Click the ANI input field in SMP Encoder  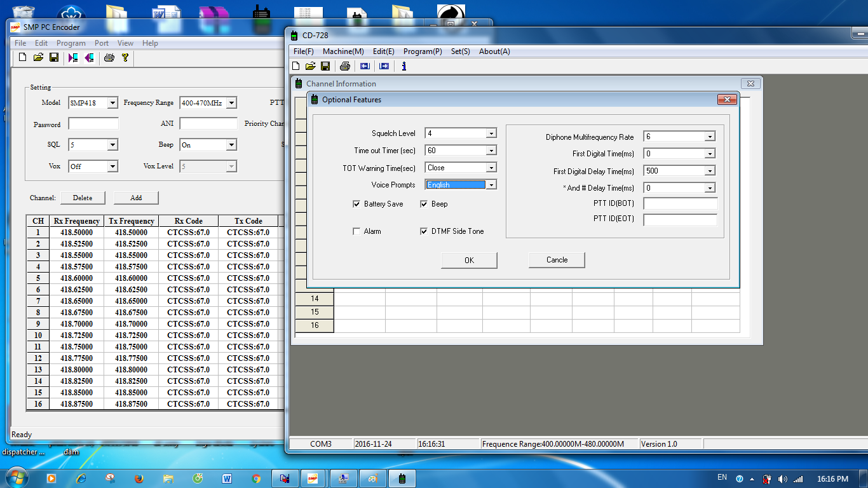click(x=208, y=124)
